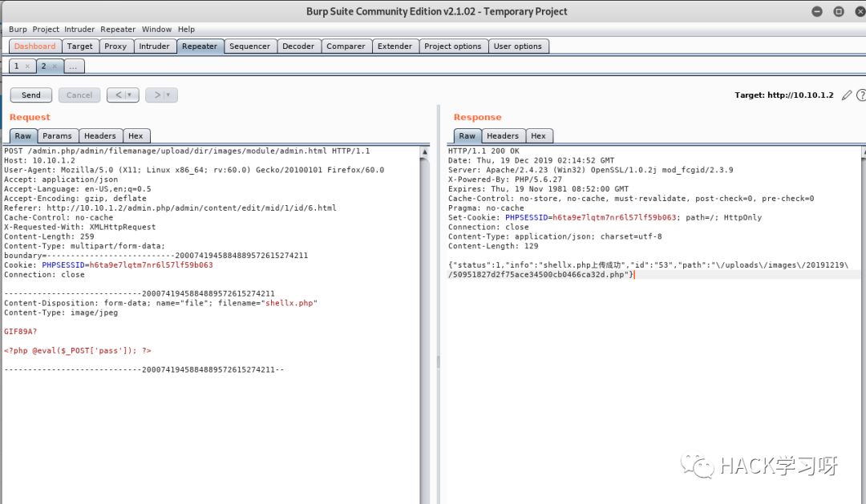Screen dimensions: 866x504
Task: Go back in request history
Action: pyautogui.click(x=118, y=95)
